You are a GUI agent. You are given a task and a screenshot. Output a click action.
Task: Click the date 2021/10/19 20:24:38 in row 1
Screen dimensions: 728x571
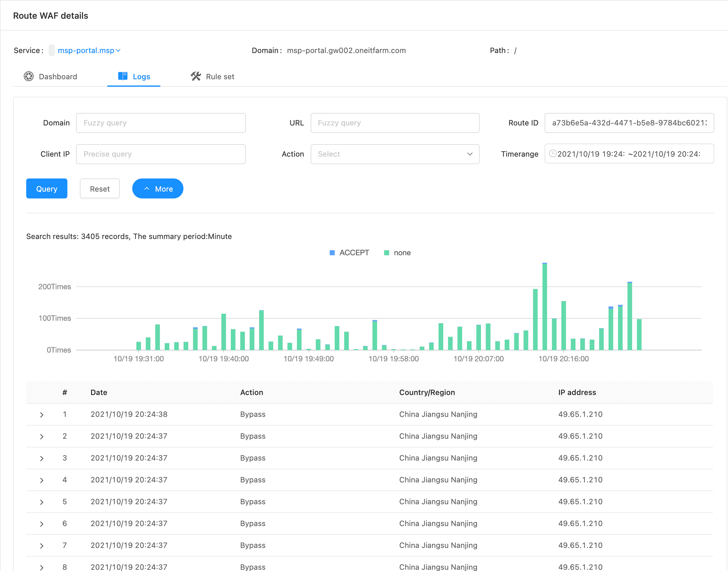129,414
